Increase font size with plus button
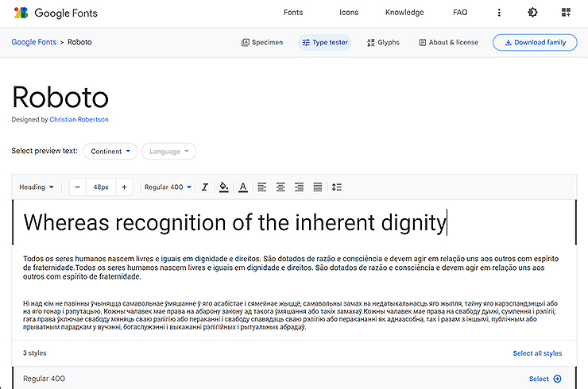The height and width of the screenshot is (389, 588). click(x=125, y=187)
